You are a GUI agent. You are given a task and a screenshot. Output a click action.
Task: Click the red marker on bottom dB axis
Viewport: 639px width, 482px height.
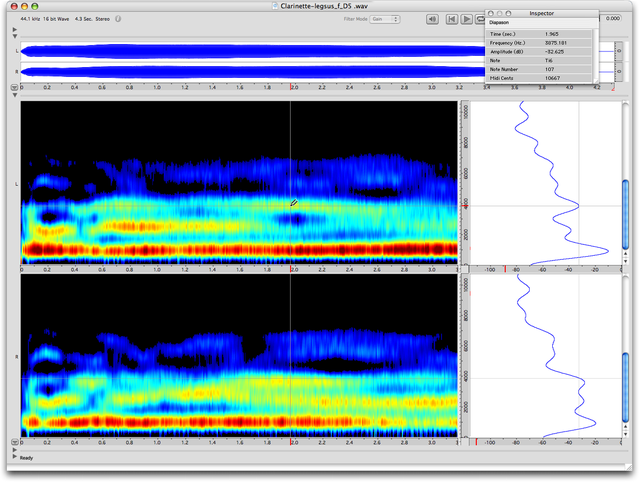click(x=476, y=441)
